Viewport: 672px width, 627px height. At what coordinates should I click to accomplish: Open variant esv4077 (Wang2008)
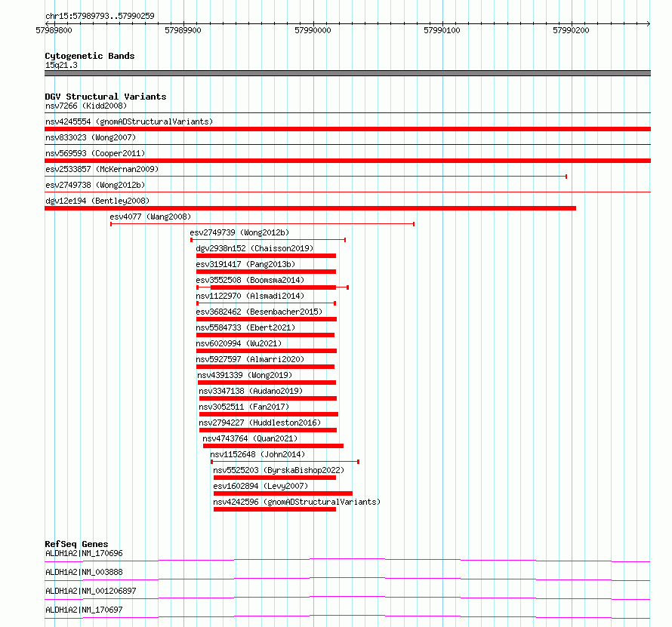(x=150, y=217)
